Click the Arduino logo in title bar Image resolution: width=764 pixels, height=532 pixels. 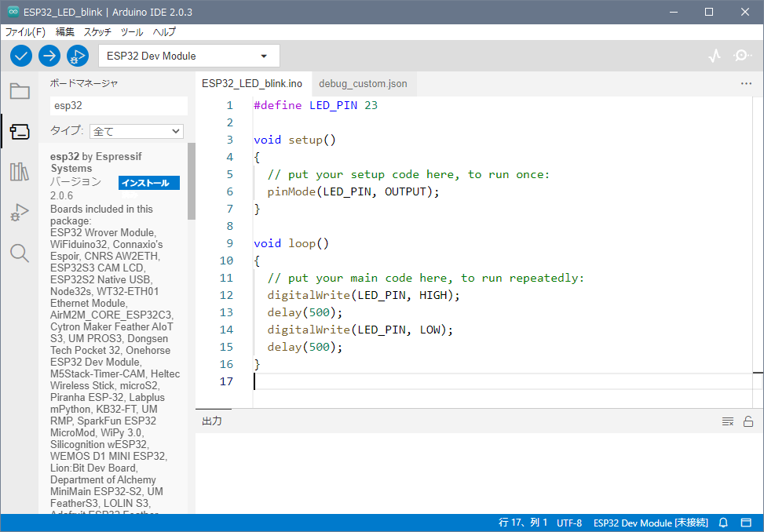tap(13, 12)
